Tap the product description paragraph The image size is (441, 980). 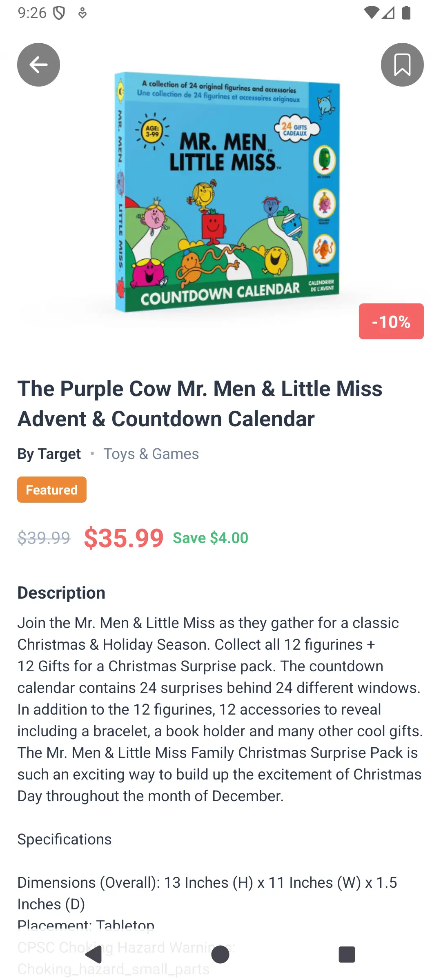(220, 709)
